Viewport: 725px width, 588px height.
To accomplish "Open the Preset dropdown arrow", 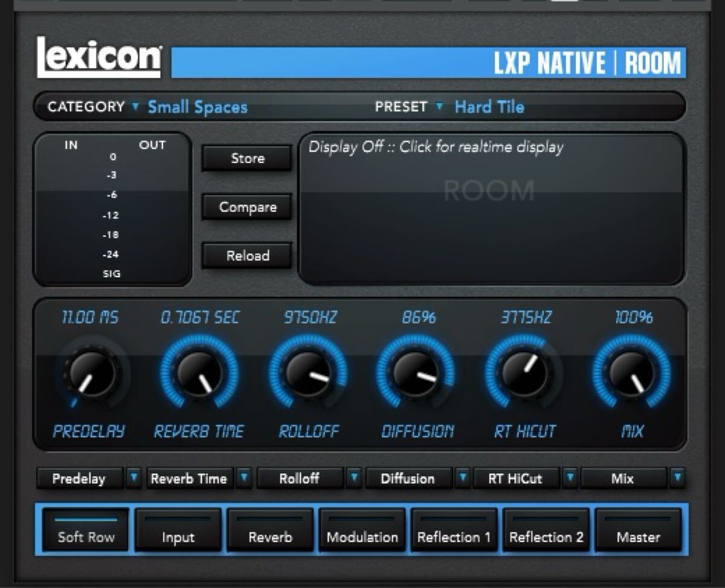I will point(439,107).
